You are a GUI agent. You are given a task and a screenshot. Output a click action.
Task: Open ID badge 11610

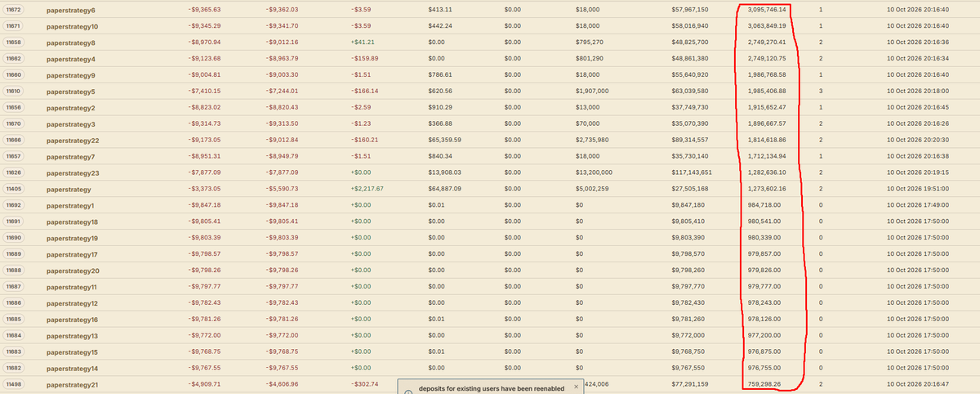(x=13, y=91)
